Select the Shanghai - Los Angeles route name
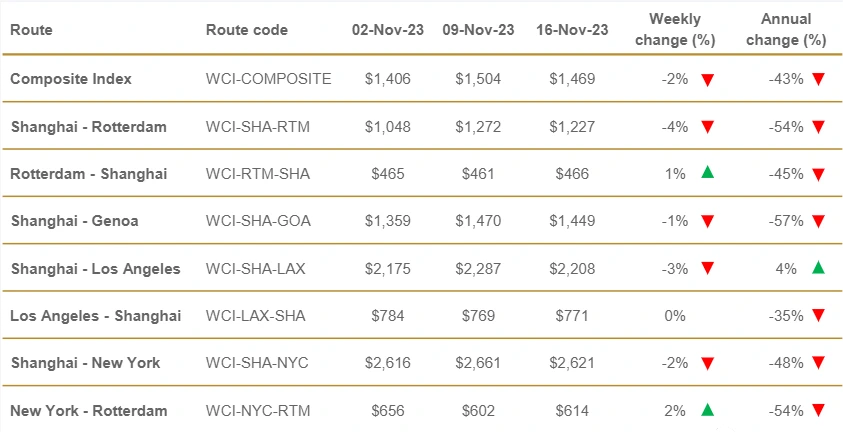The image size is (843, 432). click(96, 269)
